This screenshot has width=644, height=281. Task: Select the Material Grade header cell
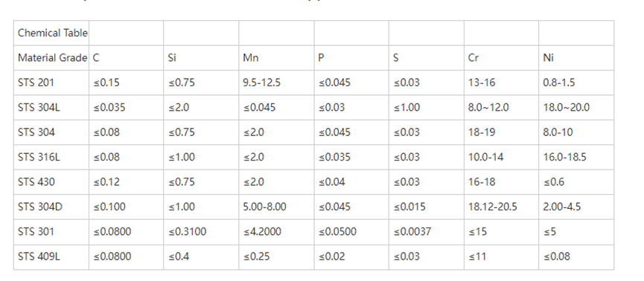[x=51, y=58]
